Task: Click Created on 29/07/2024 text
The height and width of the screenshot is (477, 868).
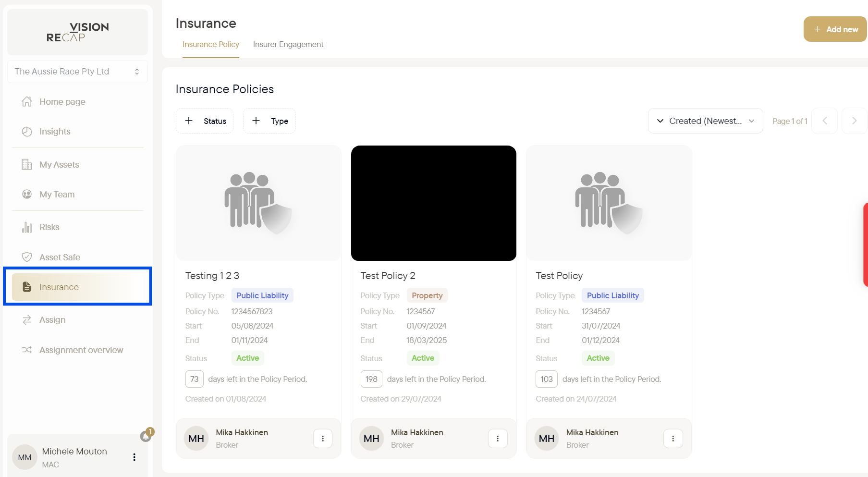Action: point(401,399)
